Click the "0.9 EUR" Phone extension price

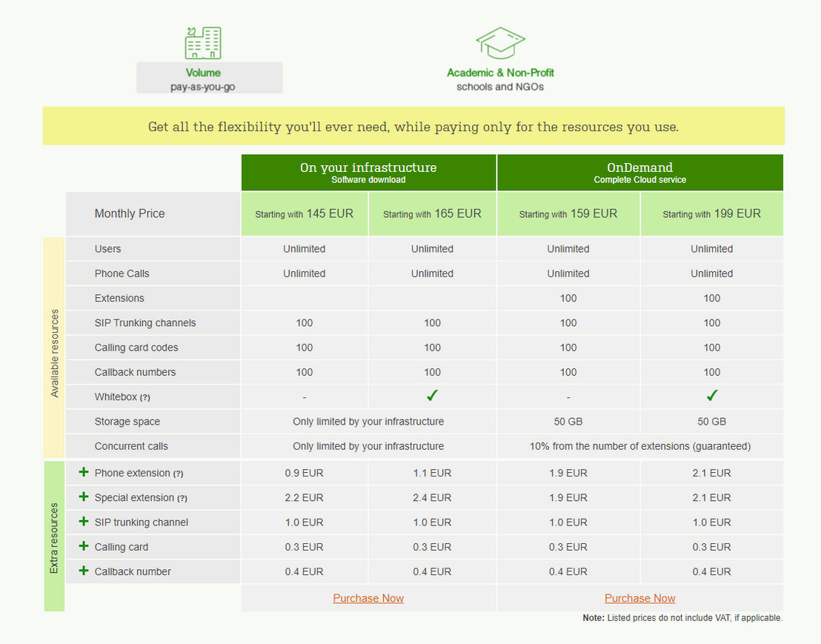coord(305,473)
